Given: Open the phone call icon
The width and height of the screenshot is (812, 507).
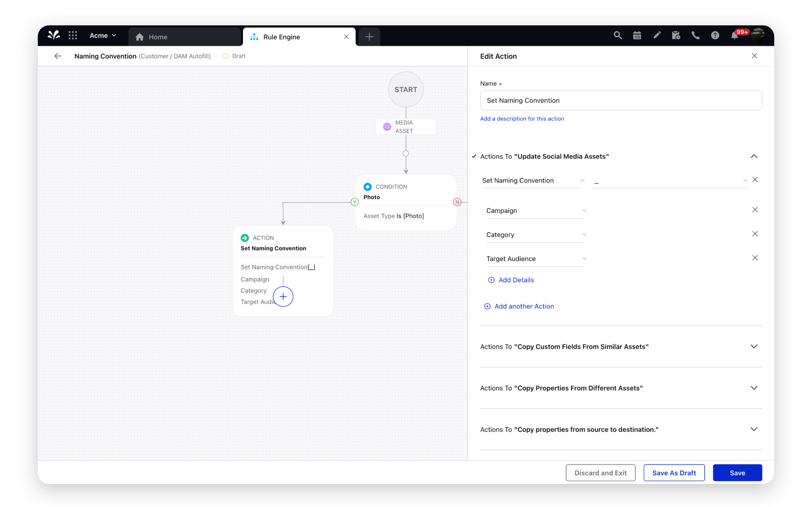Looking at the screenshot, I should 695,35.
